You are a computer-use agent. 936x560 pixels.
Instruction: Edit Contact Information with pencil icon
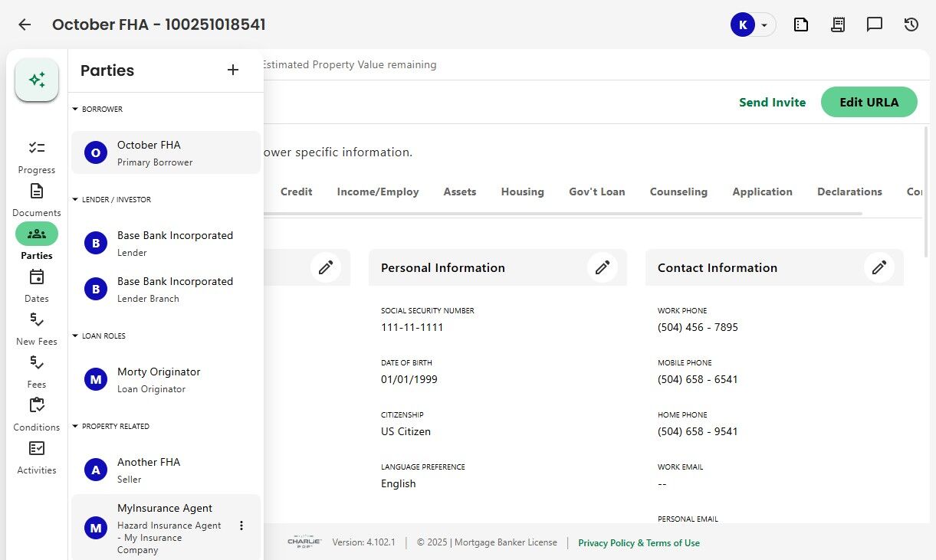(x=879, y=267)
